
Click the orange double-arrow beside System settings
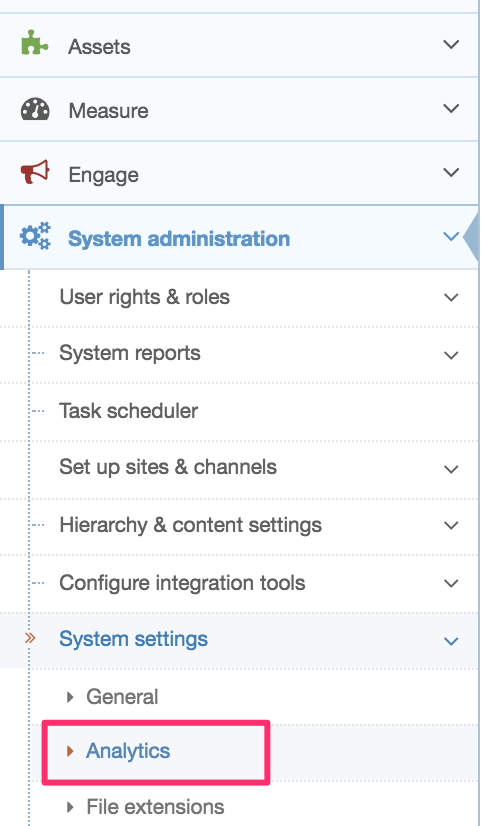coord(31,638)
